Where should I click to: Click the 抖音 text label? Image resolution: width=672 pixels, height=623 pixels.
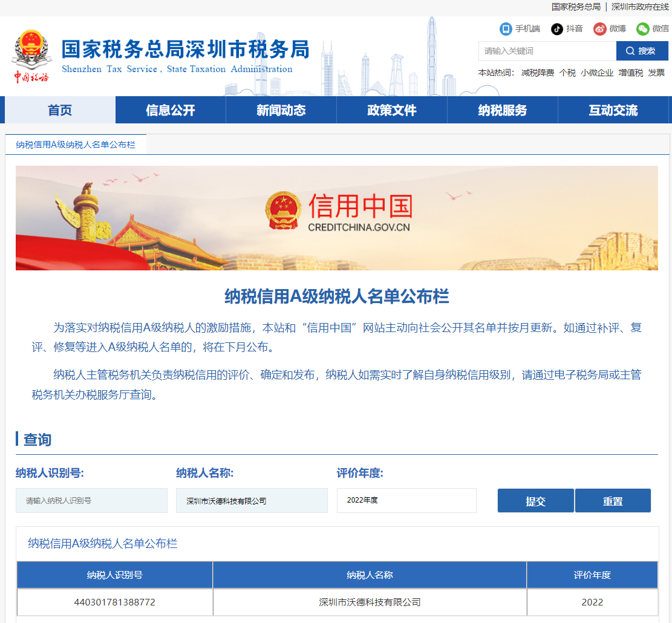tap(574, 28)
